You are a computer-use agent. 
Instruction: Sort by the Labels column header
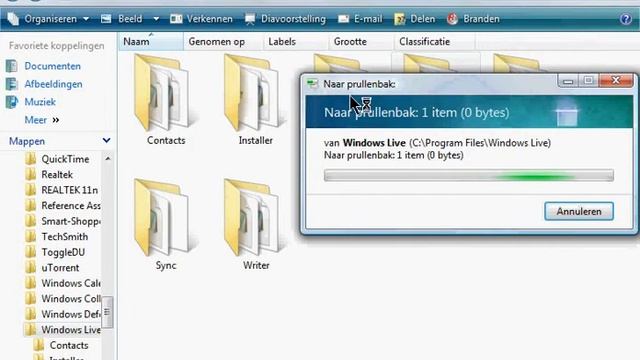[x=296, y=42]
